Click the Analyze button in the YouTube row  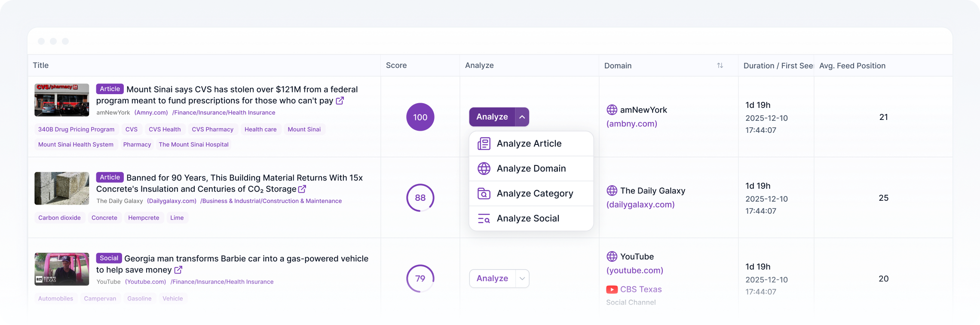tap(493, 279)
